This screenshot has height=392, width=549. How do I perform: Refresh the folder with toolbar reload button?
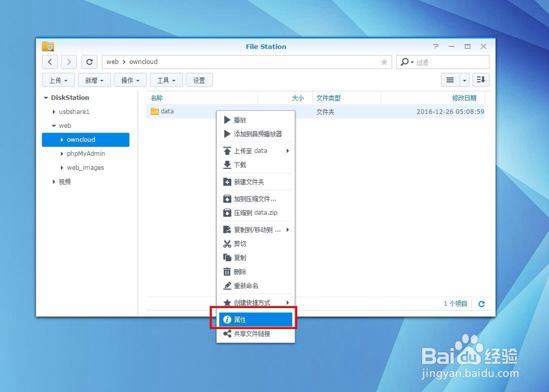coord(89,62)
